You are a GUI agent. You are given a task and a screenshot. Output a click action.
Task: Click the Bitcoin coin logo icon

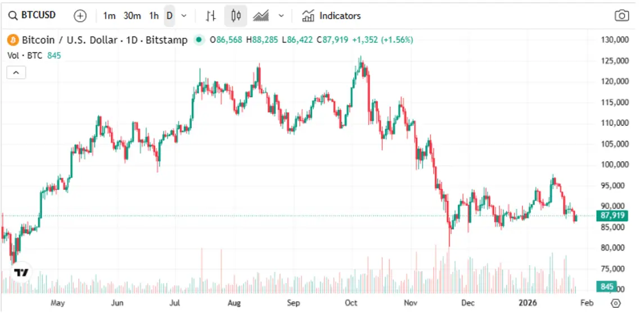coord(13,40)
